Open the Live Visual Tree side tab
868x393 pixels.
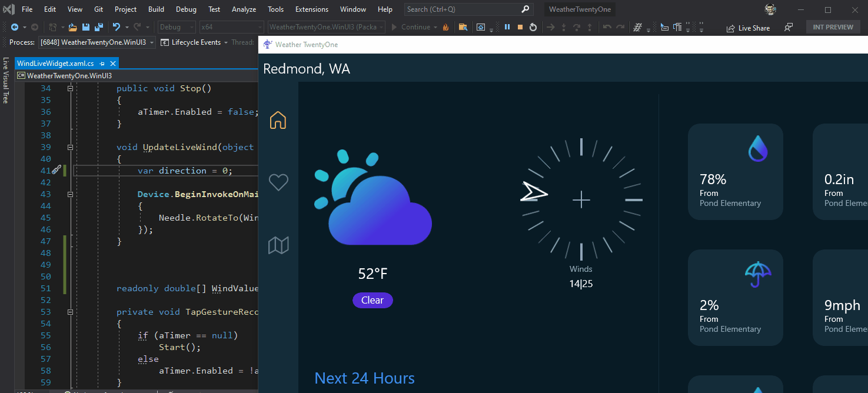pyautogui.click(x=5, y=81)
